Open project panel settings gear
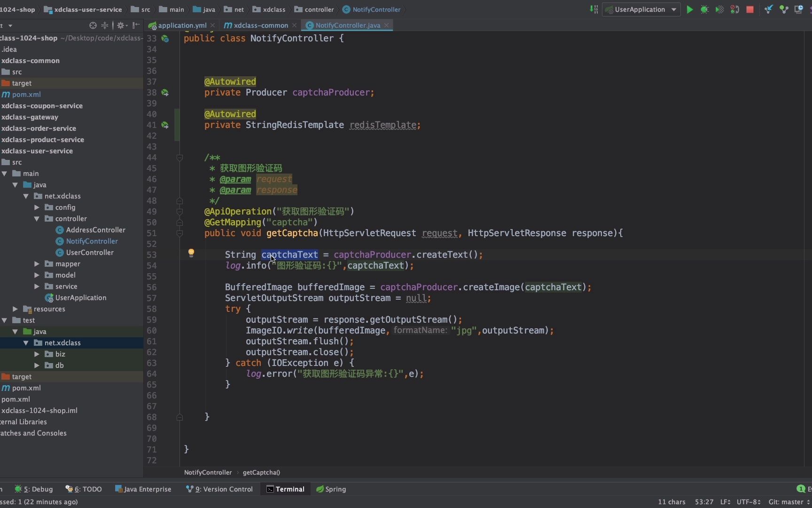The width and height of the screenshot is (812, 508). (120, 25)
